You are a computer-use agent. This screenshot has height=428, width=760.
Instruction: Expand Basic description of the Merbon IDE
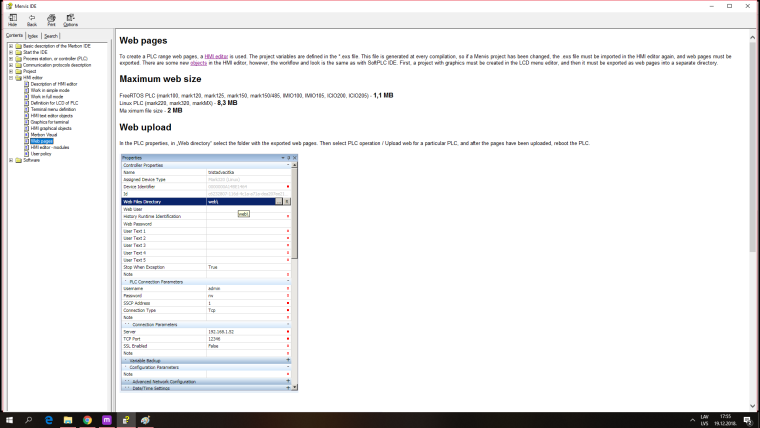click(x=11, y=46)
